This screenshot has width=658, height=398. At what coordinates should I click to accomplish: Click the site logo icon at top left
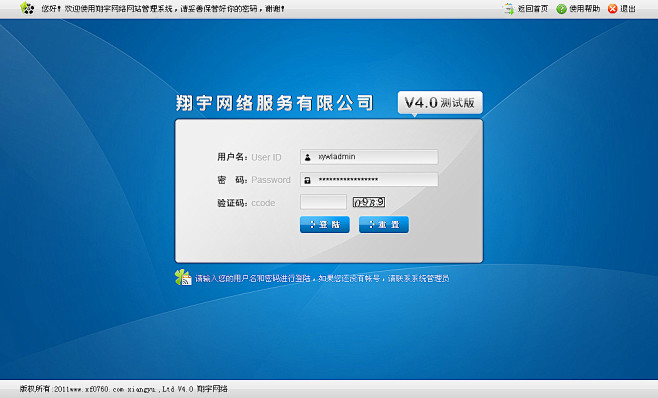tap(27, 8)
